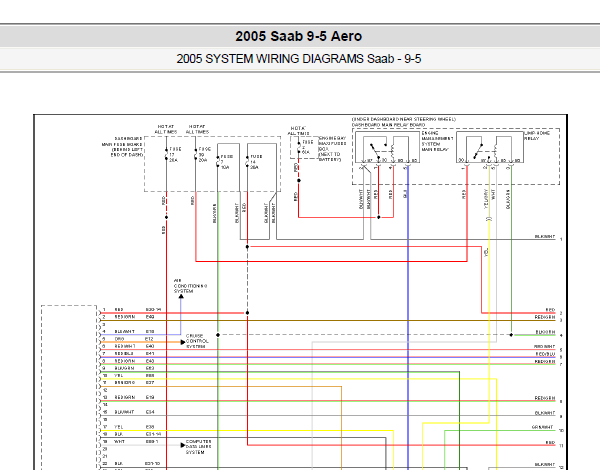Click the 'Dashboard Main Fuse Board' label
Image resolution: width=600 pixels, height=470 pixels.
(122, 147)
